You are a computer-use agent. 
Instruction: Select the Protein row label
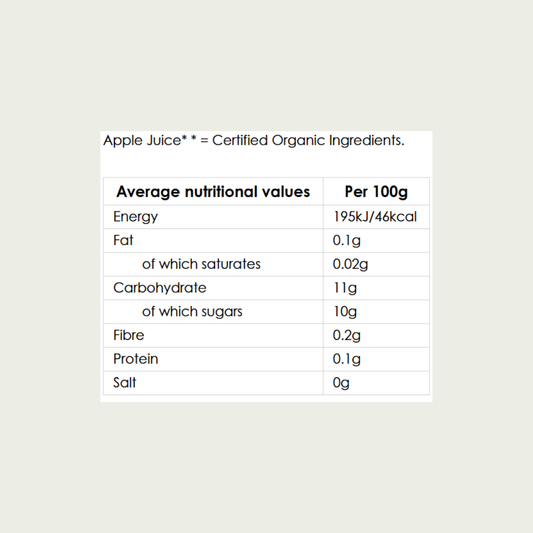pos(136,359)
